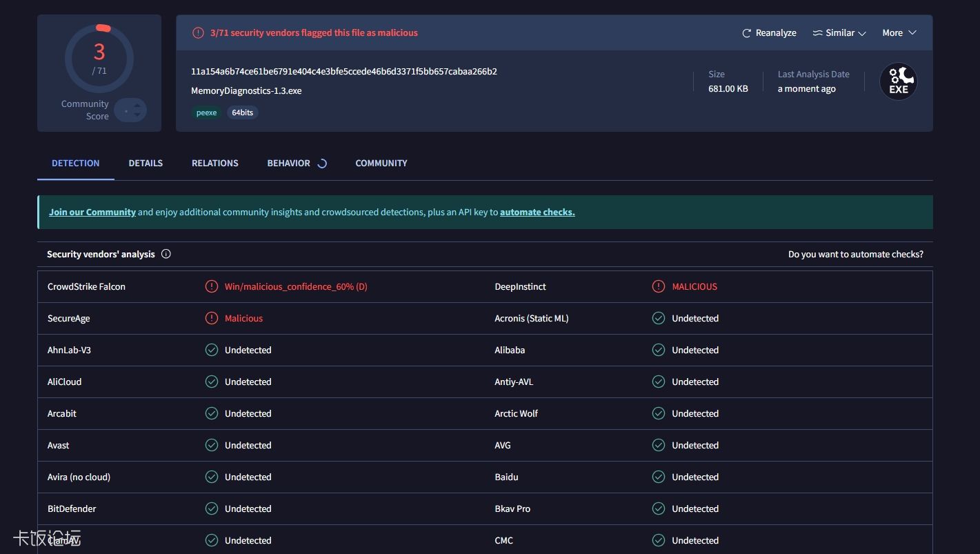Click the alert icon in the malicious banner

tap(198, 32)
